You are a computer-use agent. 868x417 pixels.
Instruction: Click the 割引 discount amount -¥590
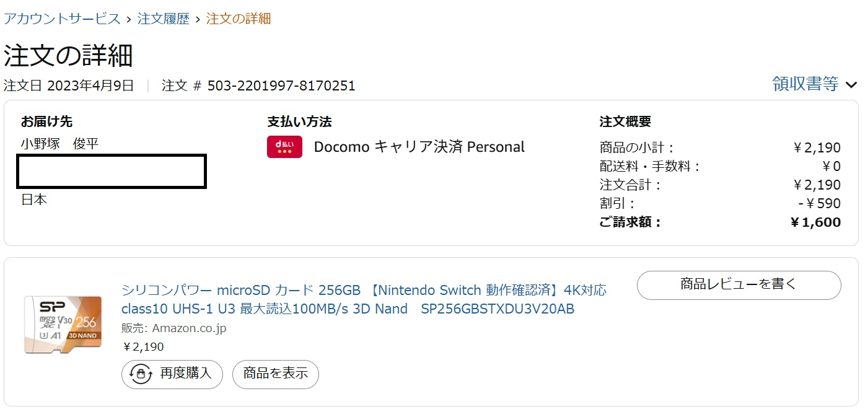click(819, 203)
